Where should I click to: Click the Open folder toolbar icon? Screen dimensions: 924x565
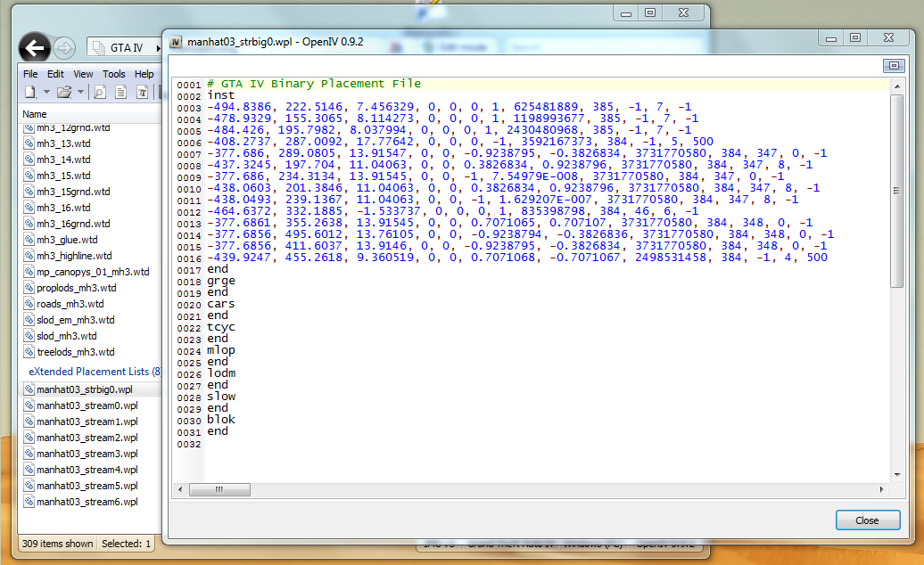tap(63, 92)
